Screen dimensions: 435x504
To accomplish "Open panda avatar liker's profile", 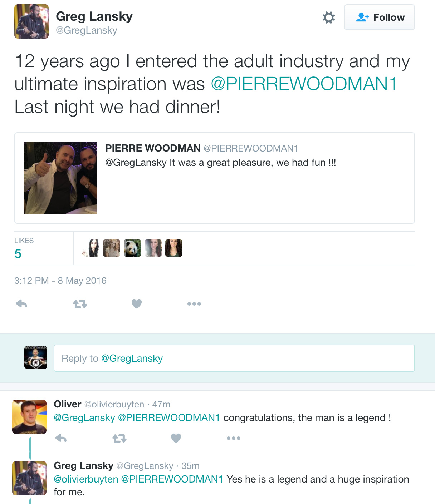I will [x=132, y=248].
